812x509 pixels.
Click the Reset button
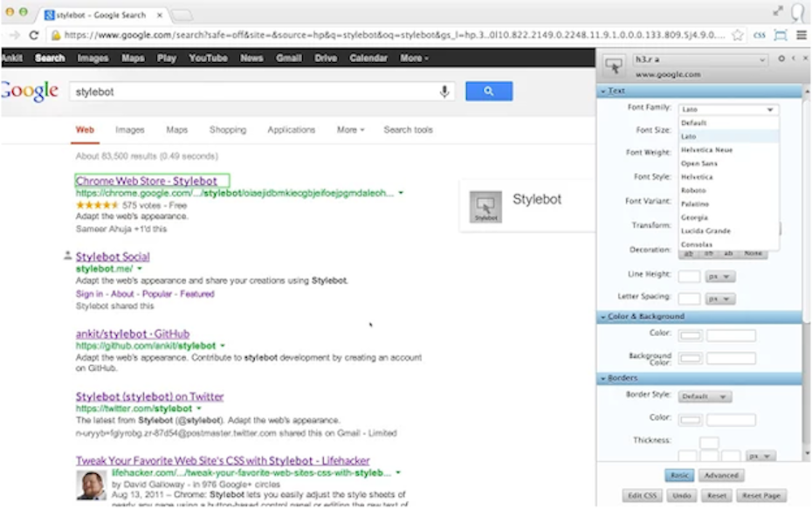coord(717,496)
